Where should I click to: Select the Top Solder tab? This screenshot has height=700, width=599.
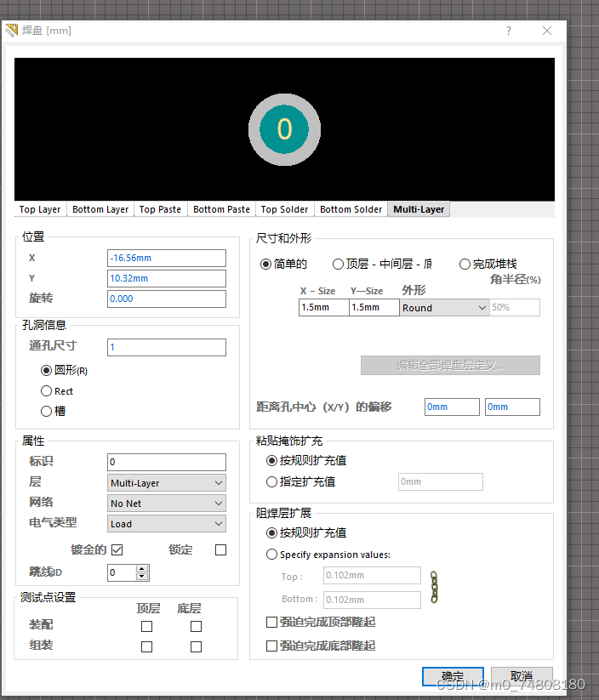pyautogui.click(x=284, y=209)
